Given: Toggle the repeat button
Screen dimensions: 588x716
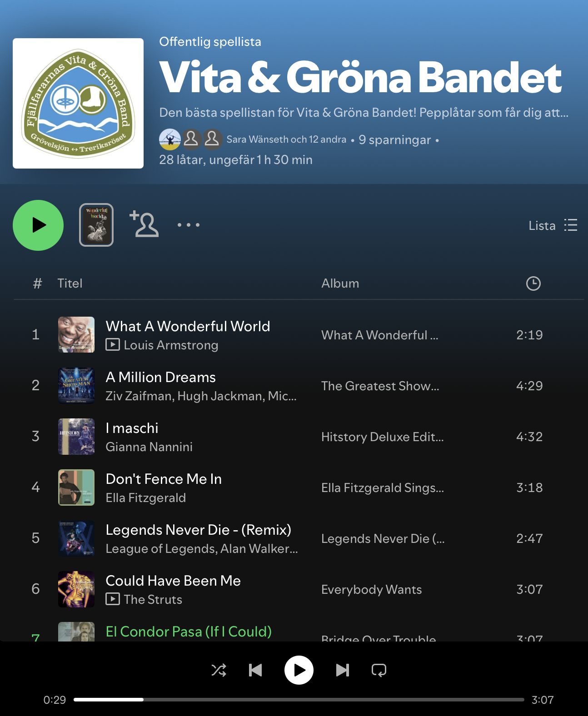Looking at the screenshot, I should tap(379, 670).
